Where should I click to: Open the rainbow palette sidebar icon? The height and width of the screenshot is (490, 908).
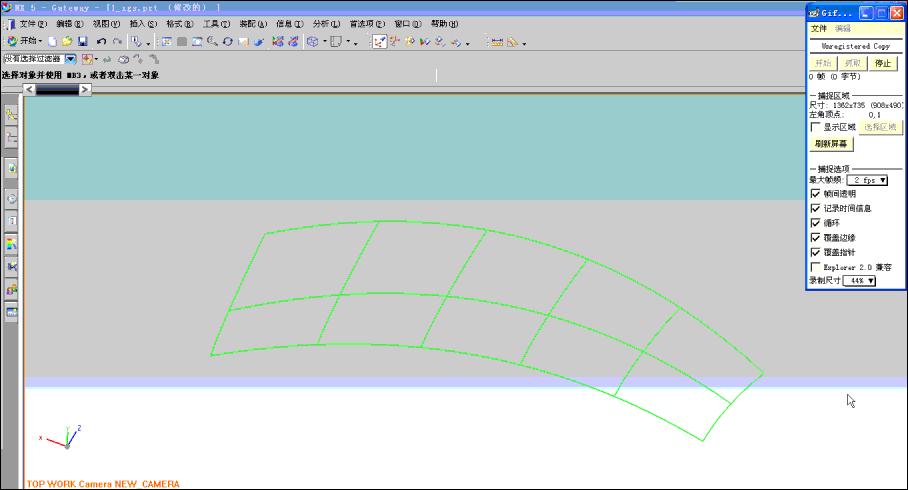pyautogui.click(x=11, y=244)
